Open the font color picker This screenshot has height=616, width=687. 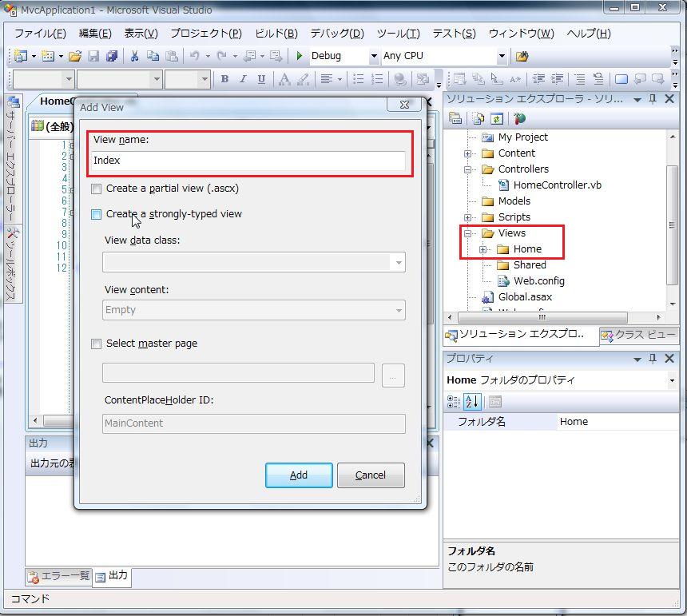284,79
